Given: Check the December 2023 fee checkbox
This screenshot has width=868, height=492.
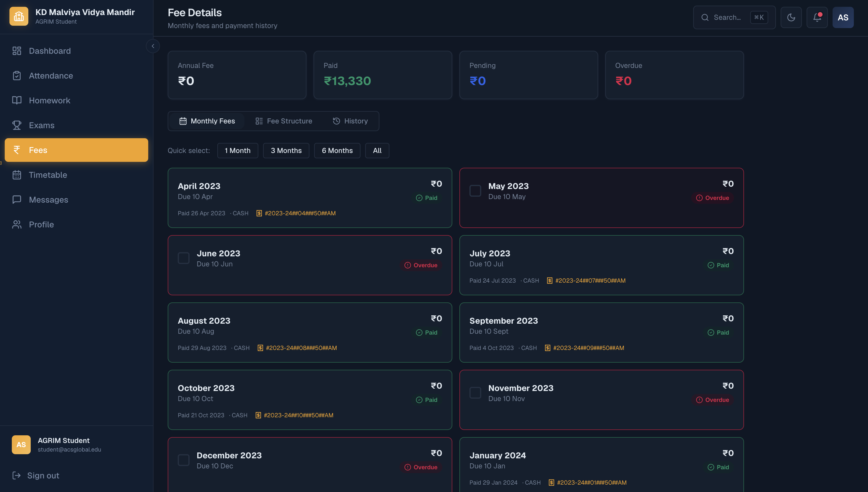Looking at the screenshot, I should (184, 460).
